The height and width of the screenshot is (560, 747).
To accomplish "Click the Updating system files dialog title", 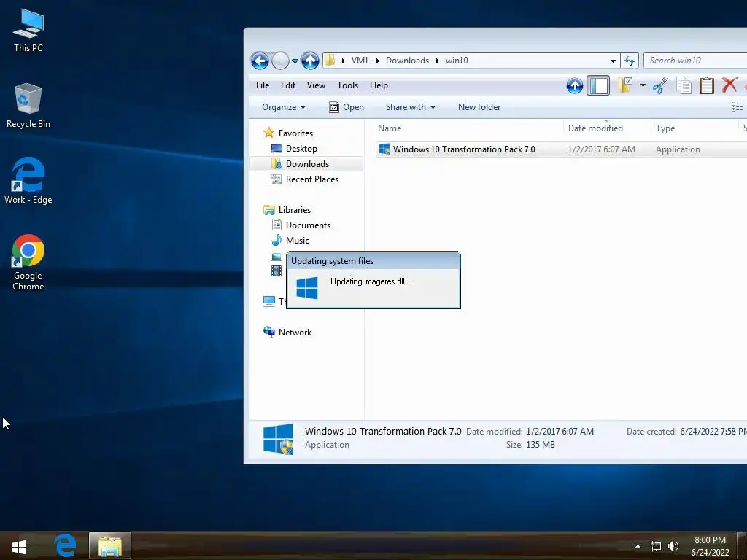I will point(332,261).
